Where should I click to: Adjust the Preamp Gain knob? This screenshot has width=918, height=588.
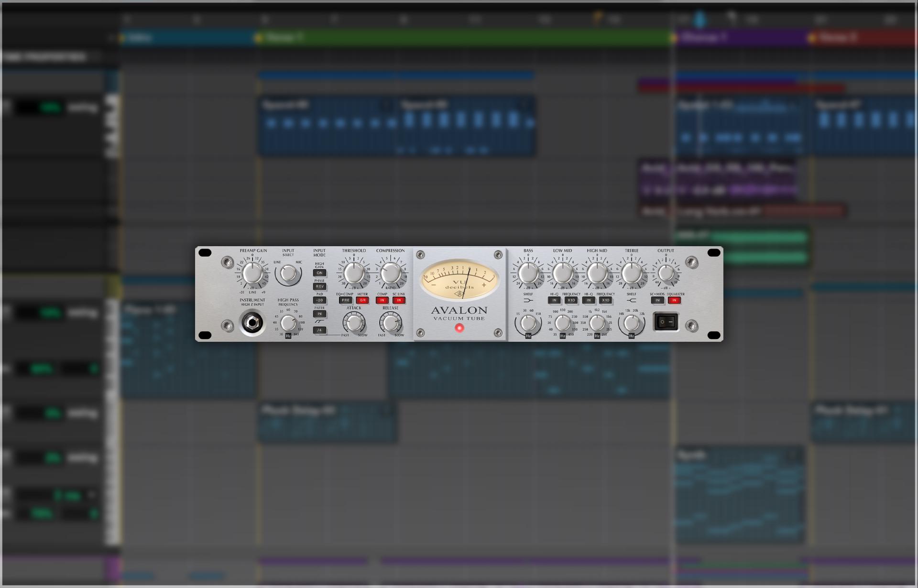252,274
